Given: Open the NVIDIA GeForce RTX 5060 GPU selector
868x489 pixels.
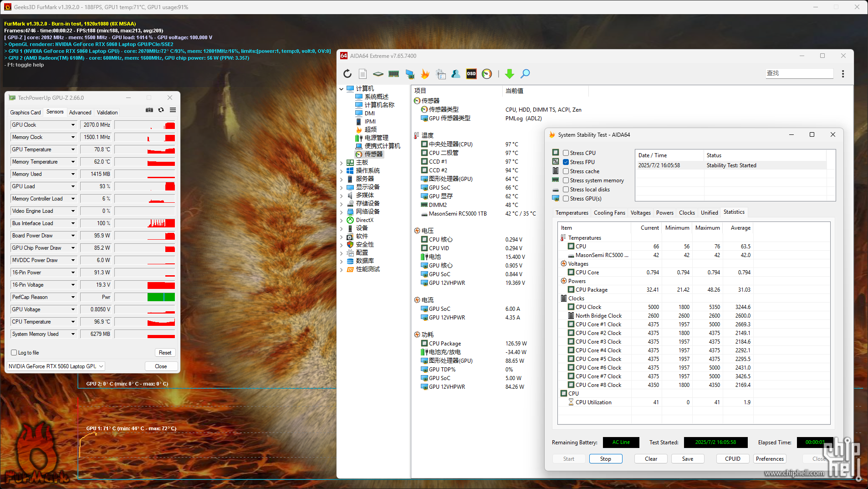Looking at the screenshot, I should click(x=56, y=366).
